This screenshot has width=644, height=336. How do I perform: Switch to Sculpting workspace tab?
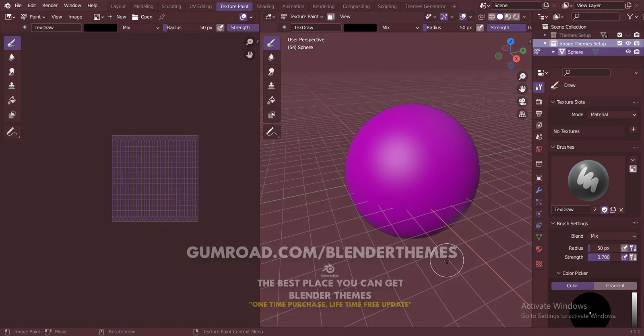(x=171, y=6)
